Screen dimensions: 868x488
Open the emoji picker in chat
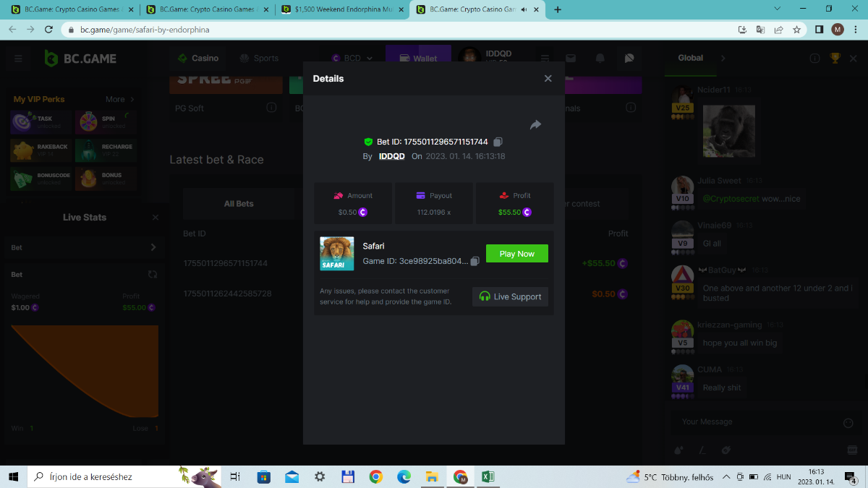(848, 423)
